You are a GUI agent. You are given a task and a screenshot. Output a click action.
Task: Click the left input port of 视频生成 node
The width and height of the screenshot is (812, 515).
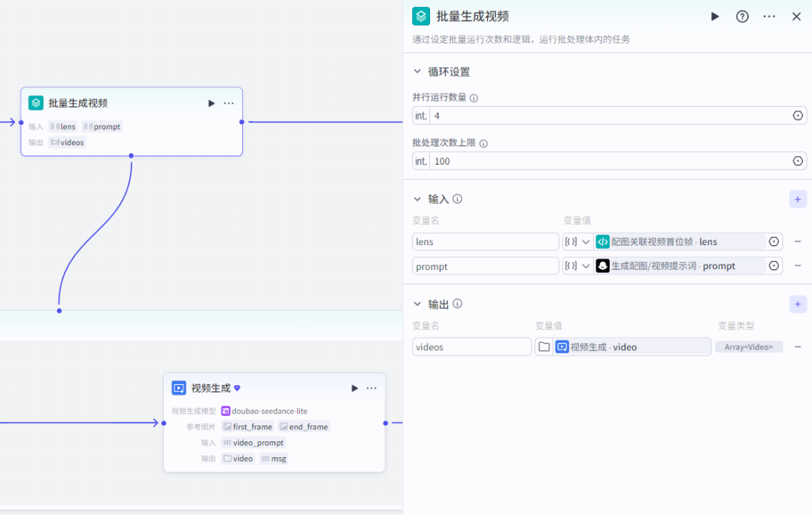point(164,423)
